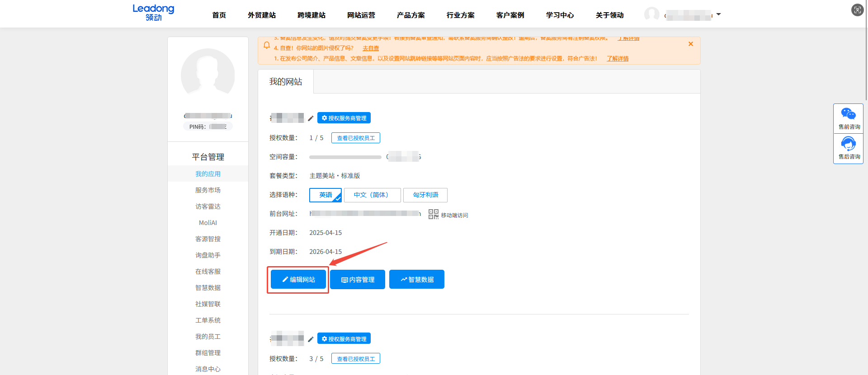This screenshot has height=375, width=868.
Task: Switch to 我的网站 tab
Action: coord(286,82)
